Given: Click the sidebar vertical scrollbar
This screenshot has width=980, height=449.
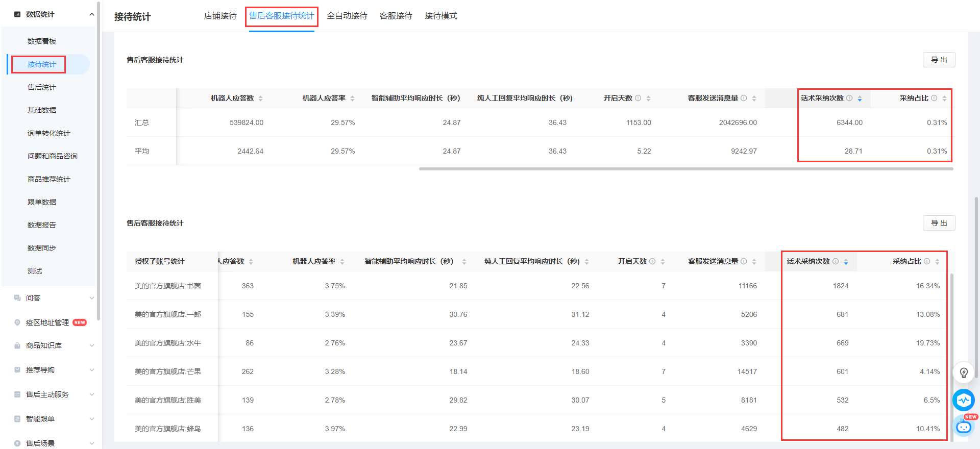Looking at the screenshot, I should [x=98, y=161].
